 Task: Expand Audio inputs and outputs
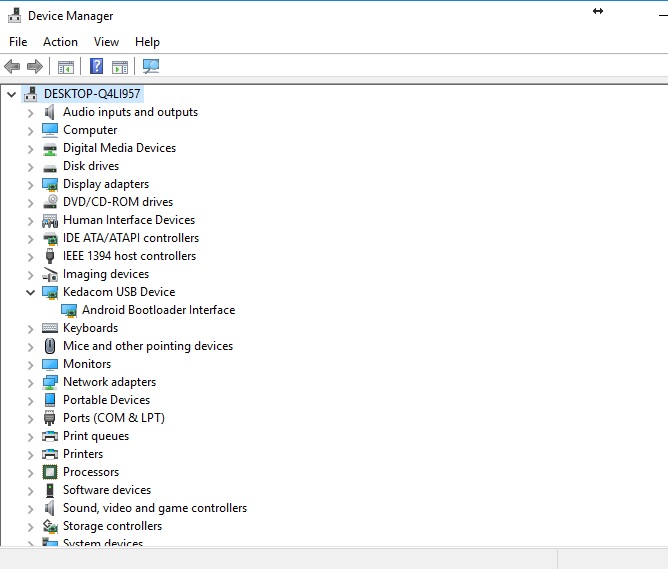pos(30,112)
